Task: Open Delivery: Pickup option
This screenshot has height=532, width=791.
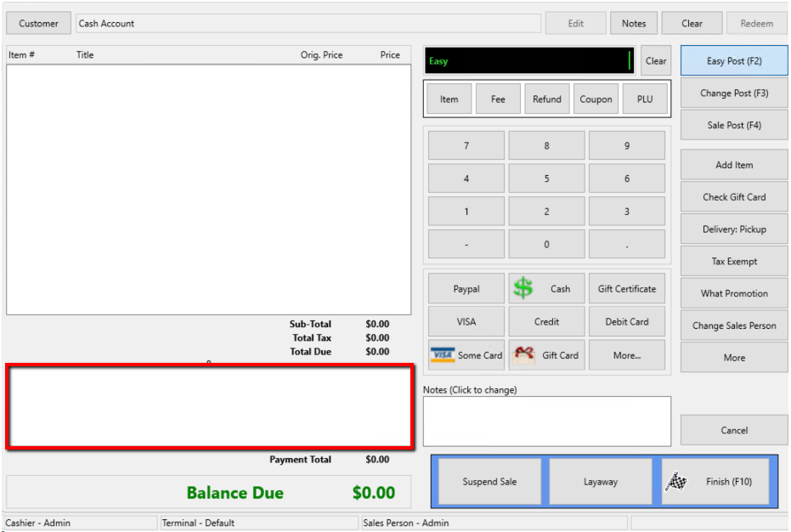Action: pos(734,229)
